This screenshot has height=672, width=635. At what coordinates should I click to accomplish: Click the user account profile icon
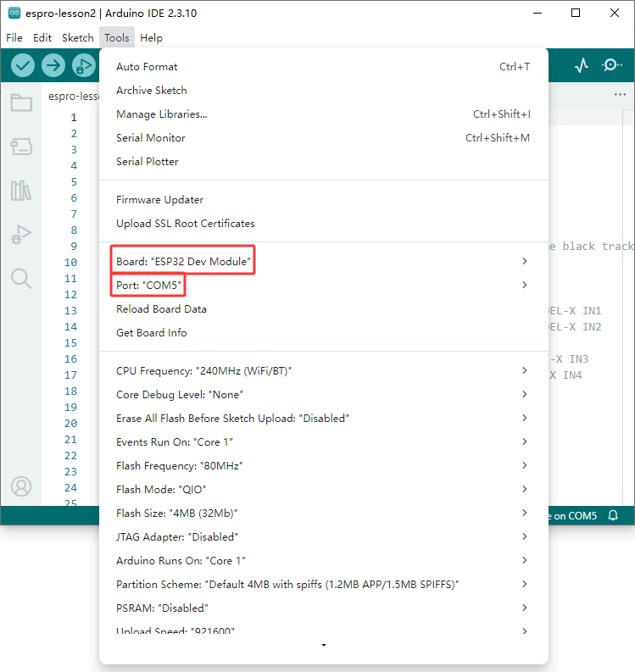click(21, 486)
